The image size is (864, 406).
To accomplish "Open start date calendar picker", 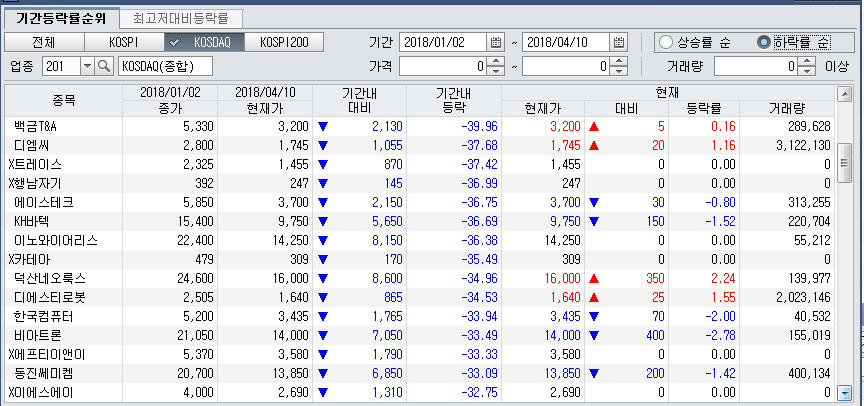I will click(495, 42).
